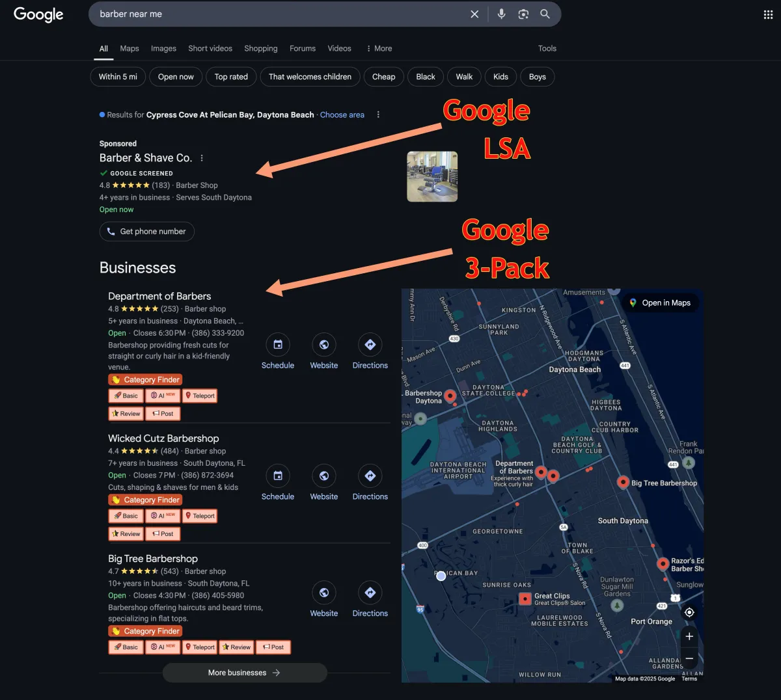Toggle the 'Boys' filter chip
781x700 pixels.
538,77
